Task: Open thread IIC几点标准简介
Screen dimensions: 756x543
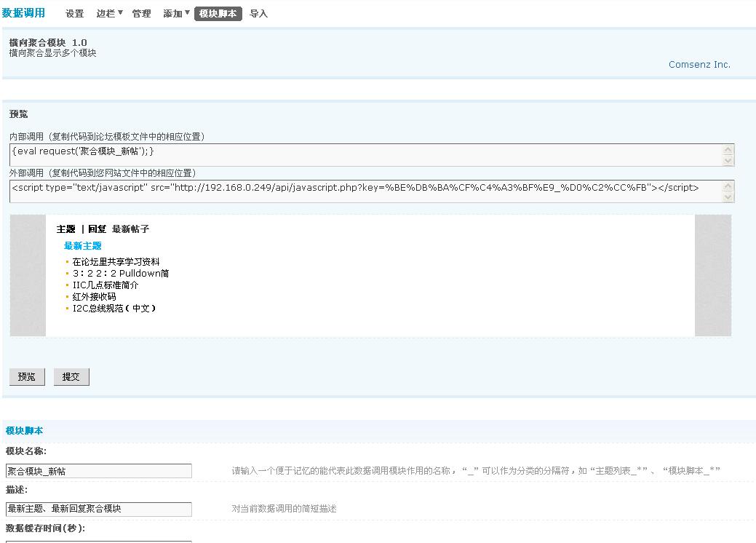Action: (105, 285)
